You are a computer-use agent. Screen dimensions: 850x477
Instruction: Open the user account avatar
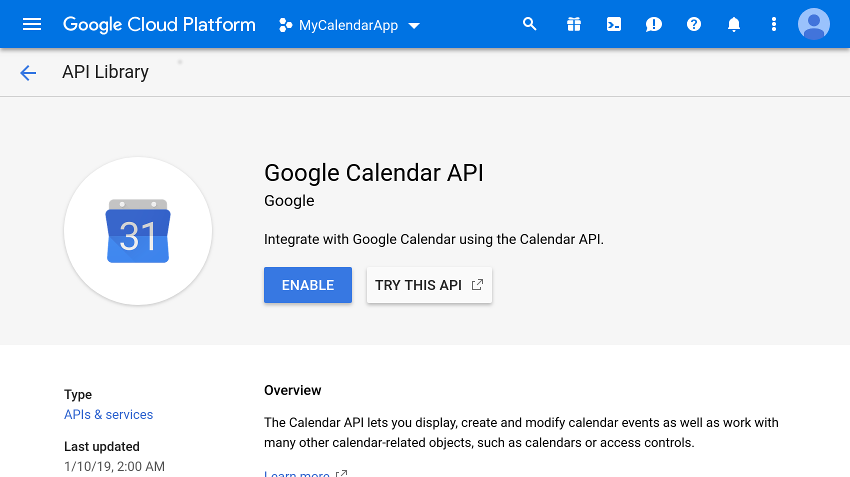(814, 24)
